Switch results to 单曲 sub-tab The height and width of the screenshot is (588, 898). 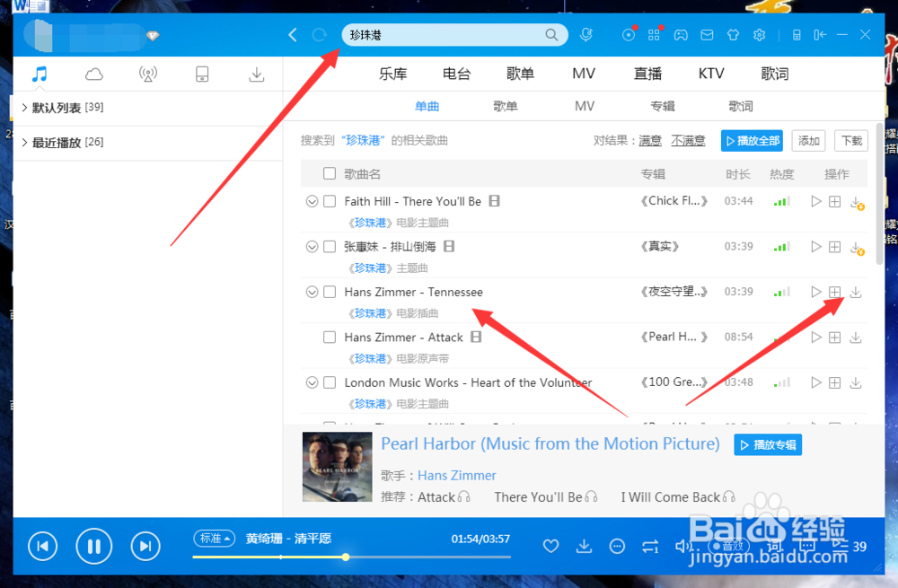[427, 106]
